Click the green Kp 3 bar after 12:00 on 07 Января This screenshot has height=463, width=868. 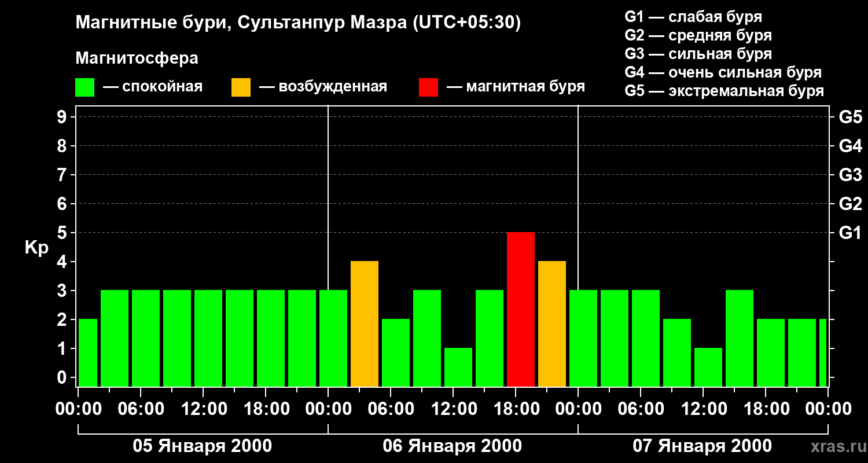coord(740,339)
